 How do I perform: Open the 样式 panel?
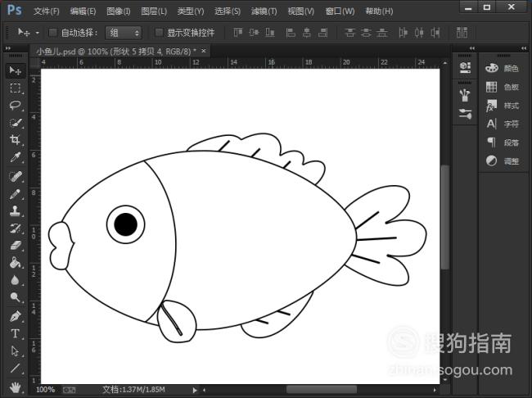[x=503, y=106]
